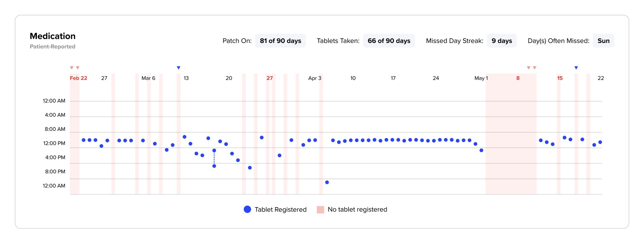The width and height of the screenshot is (644, 244).
Task: Select the 'Mar 6' date label
Action: (x=148, y=78)
